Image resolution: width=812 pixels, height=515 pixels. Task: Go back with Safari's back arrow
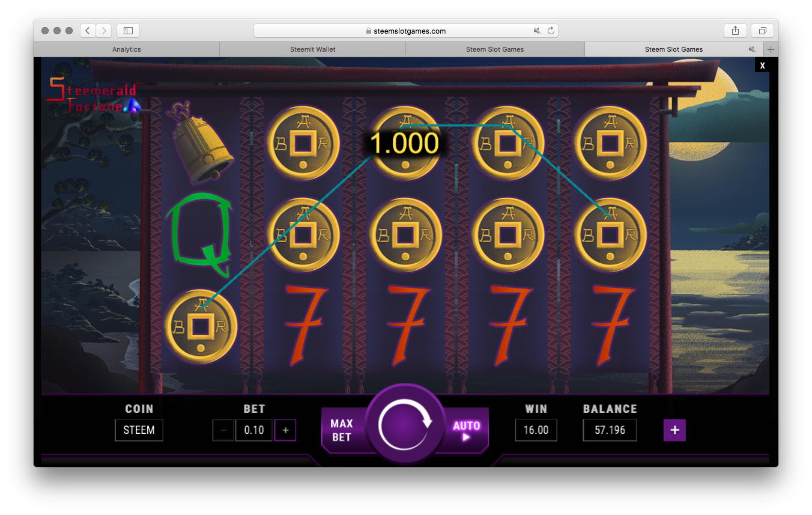click(x=88, y=31)
